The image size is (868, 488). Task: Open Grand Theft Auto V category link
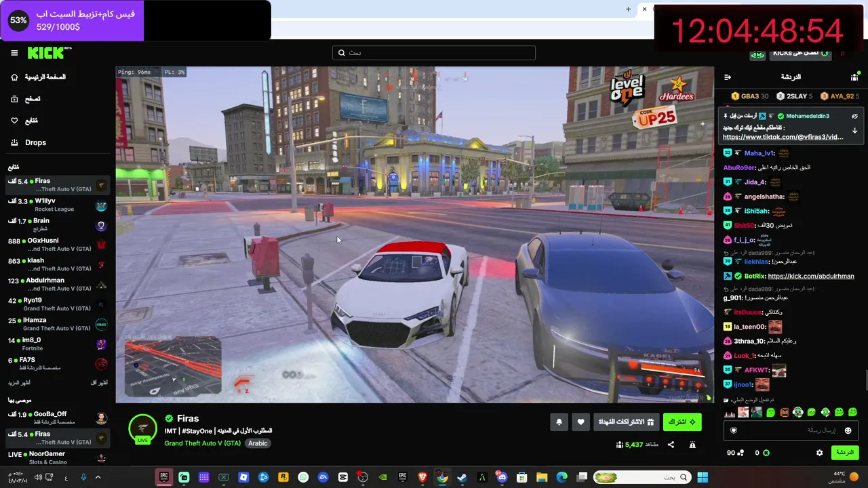click(x=202, y=443)
